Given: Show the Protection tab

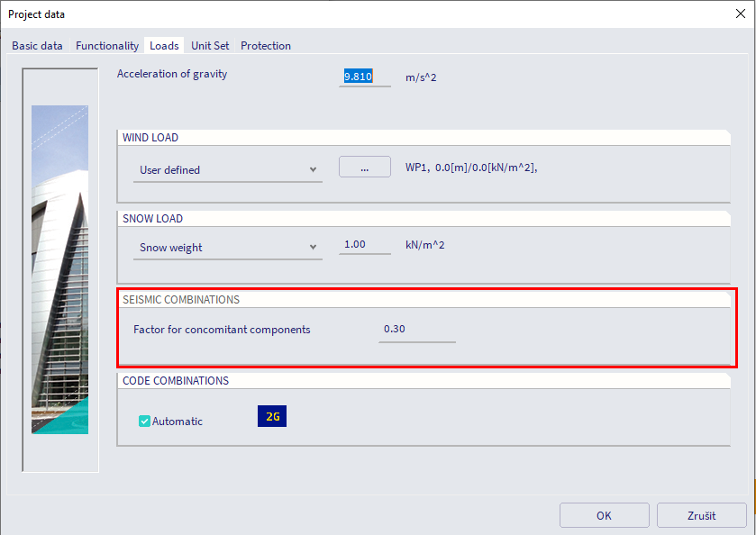Looking at the screenshot, I should point(266,46).
